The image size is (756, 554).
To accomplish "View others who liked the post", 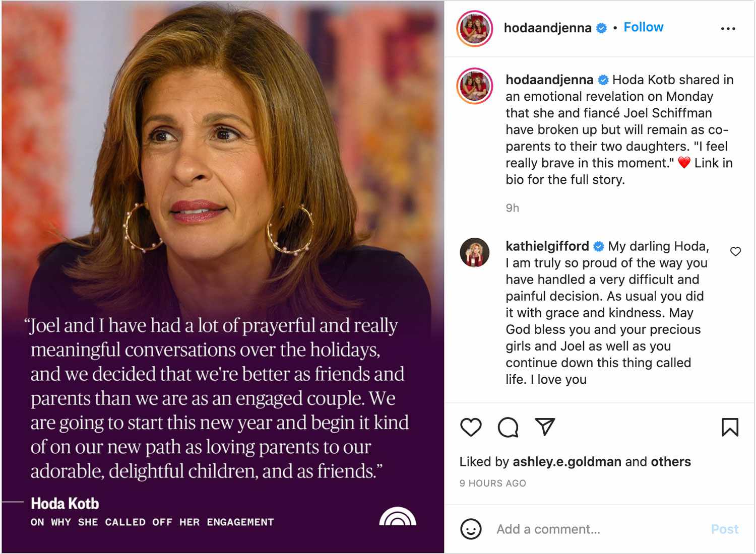I will pyautogui.click(x=670, y=462).
